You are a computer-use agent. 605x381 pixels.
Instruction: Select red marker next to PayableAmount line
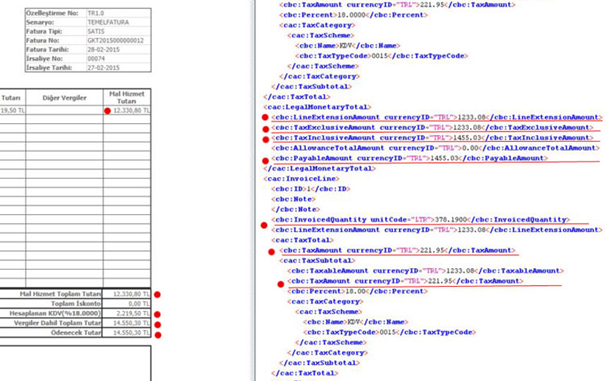(265, 161)
